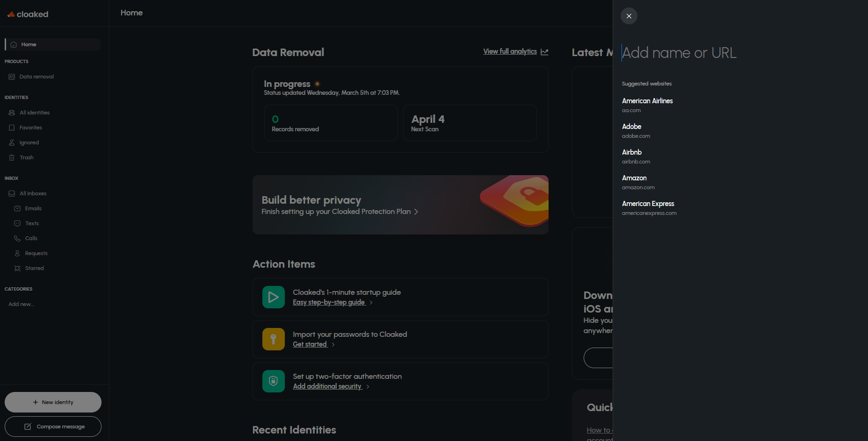Click the Calls phone icon

pyautogui.click(x=17, y=238)
